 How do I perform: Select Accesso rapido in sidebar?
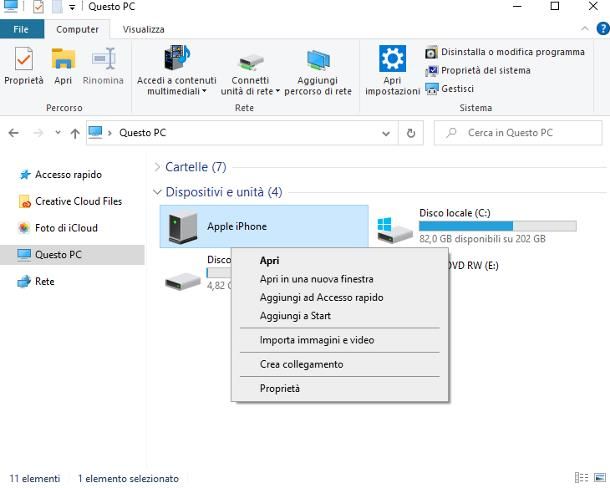pyautogui.click(x=60, y=175)
